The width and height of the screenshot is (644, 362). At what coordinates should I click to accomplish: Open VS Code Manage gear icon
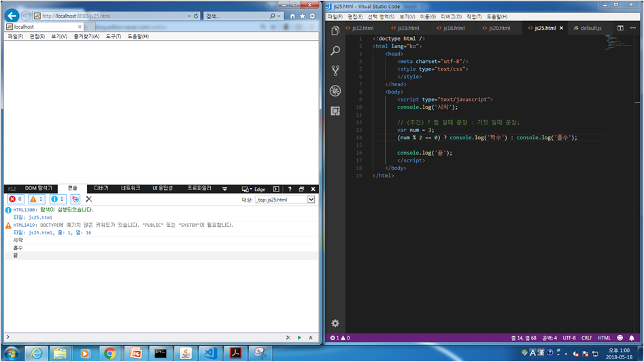coord(335,323)
